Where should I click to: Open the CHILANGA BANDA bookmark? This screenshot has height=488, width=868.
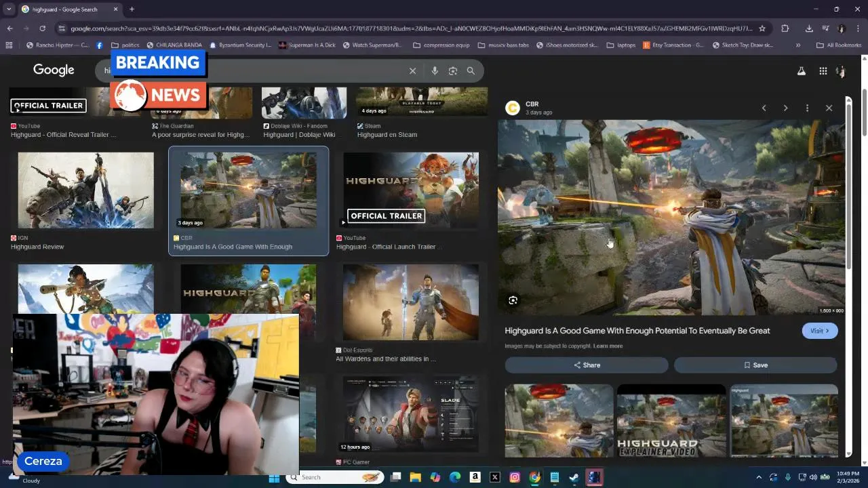point(174,45)
